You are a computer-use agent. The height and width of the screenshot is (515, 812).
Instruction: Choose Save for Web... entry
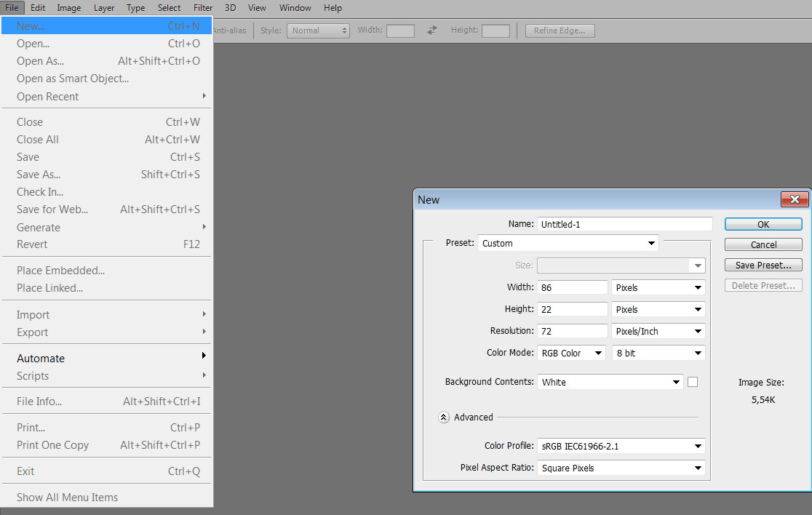[107, 209]
